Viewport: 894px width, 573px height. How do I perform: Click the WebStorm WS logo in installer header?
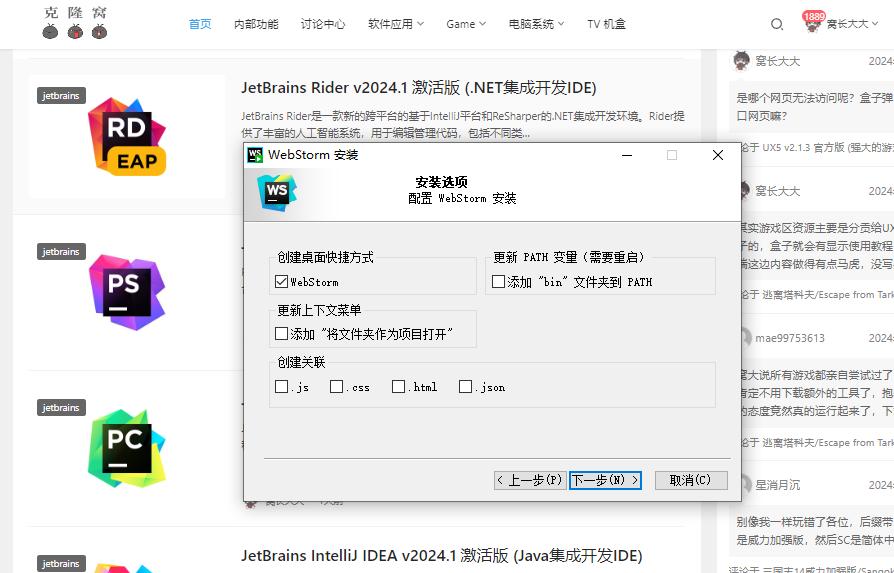tap(277, 193)
